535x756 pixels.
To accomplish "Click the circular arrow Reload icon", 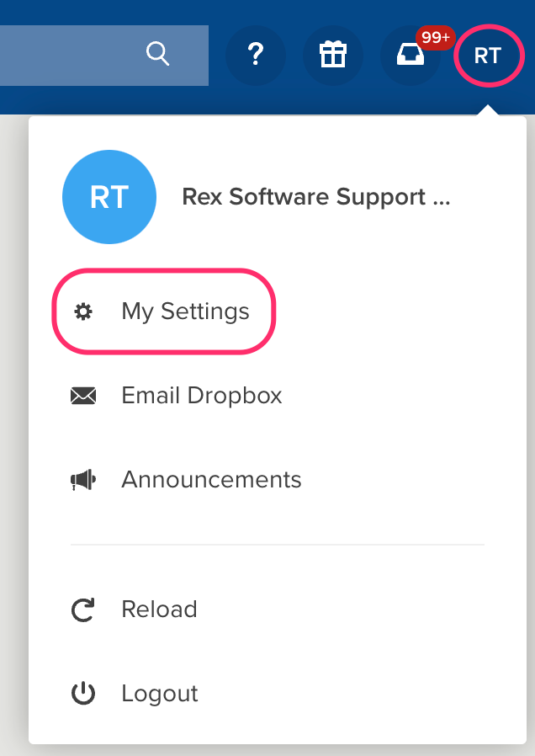I will coord(83,610).
